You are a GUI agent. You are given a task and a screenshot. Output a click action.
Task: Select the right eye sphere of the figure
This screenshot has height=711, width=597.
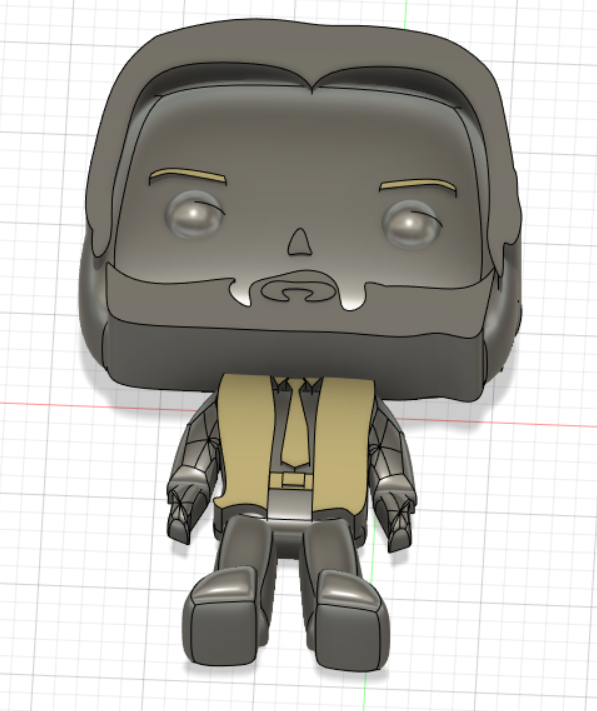(x=413, y=225)
